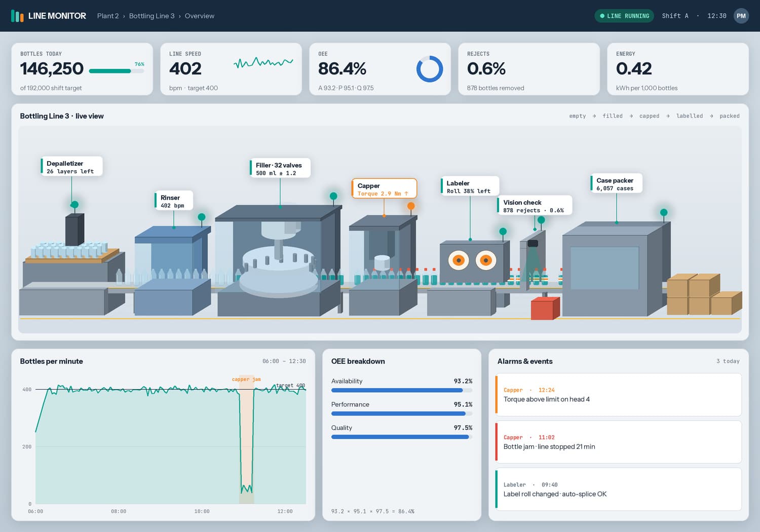Click the 'filled' legend label
Screen dimensions: 760x532
613,116
